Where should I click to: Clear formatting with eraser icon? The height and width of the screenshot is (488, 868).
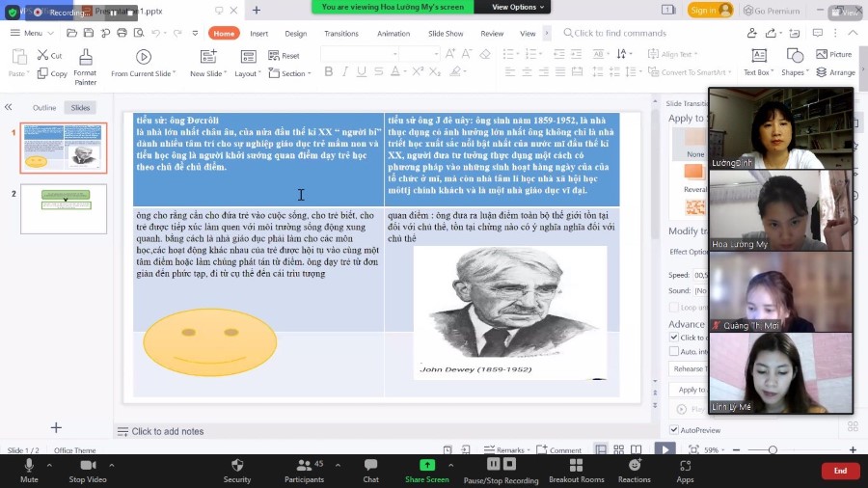pyautogui.click(x=485, y=54)
